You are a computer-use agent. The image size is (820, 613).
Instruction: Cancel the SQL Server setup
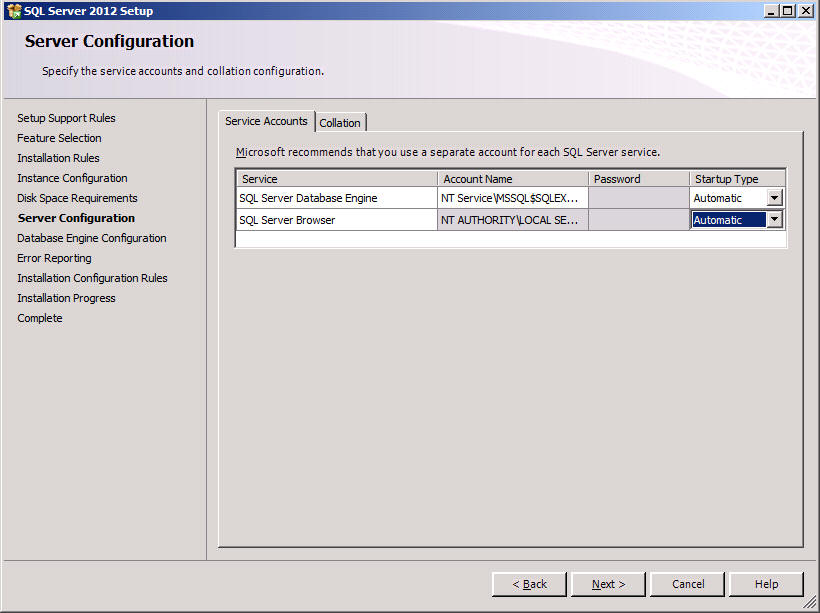click(688, 584)
